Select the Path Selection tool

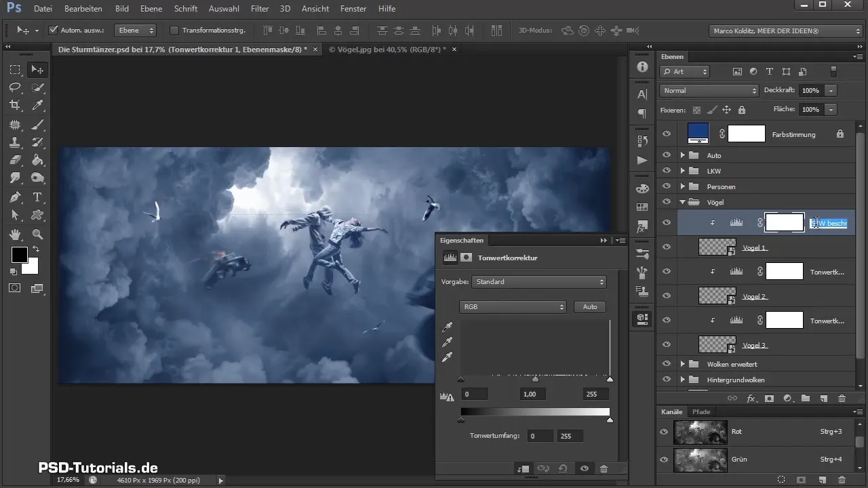pyautogui.click(x=15, y=216)
